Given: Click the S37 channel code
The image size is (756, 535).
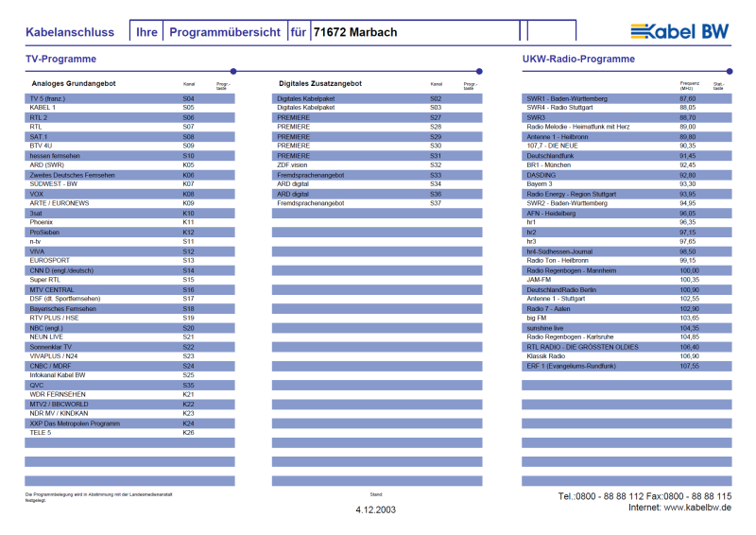Looking at the screenshot, I should click(436, 203).
